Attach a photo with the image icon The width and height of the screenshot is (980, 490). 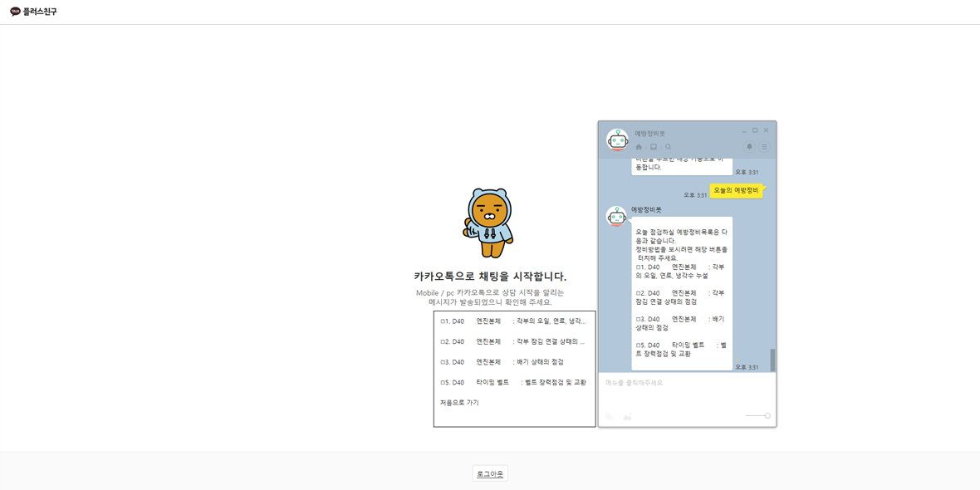[628, 416]
